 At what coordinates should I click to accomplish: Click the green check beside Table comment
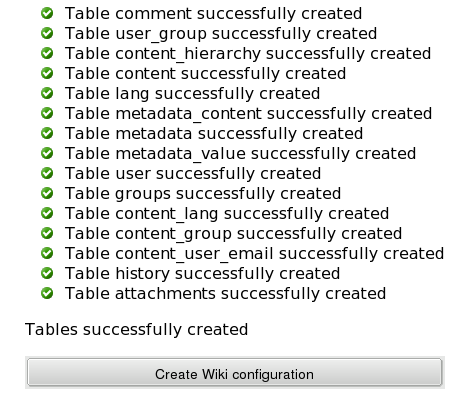pyautogui.click(x=47, y=13)
